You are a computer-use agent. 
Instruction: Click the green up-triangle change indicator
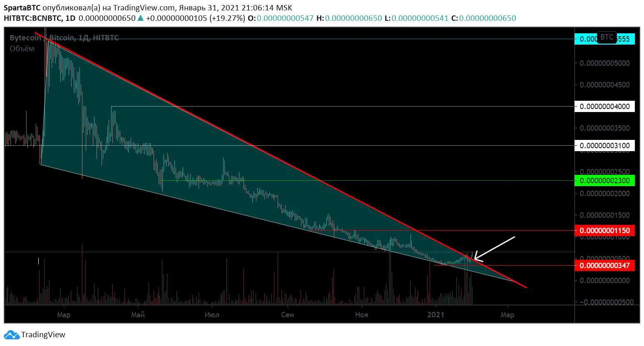[140, 18]
